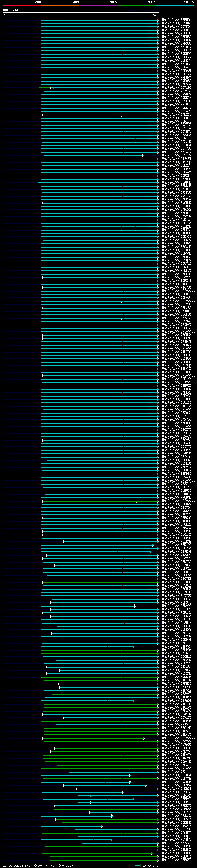The width and height of the screenshot is (197, 868).
Task: Select hit label UniRef100_A7TGL7
Action: tap(176, 653)
